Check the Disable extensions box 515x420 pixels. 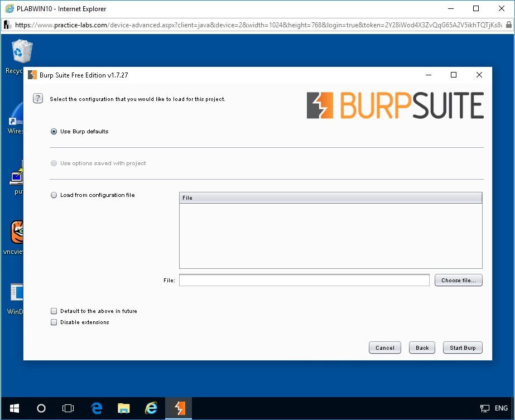point(54,322)
